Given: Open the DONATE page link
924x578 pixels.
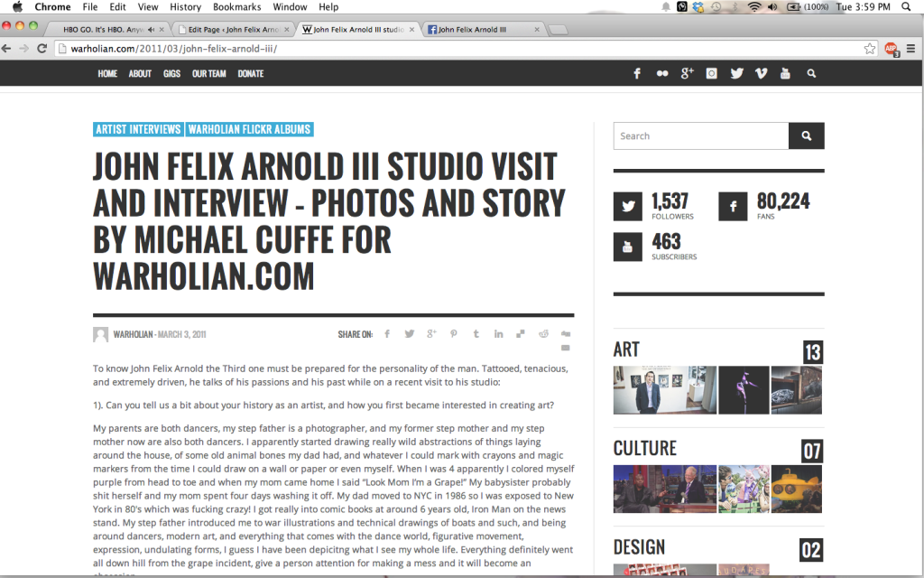Looking at the screenshot, I should [x=251, y=74].
